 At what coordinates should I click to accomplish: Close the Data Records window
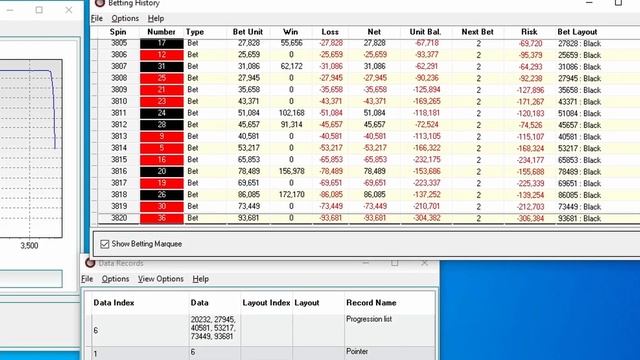pyautogui.click(x=424, y=263)
